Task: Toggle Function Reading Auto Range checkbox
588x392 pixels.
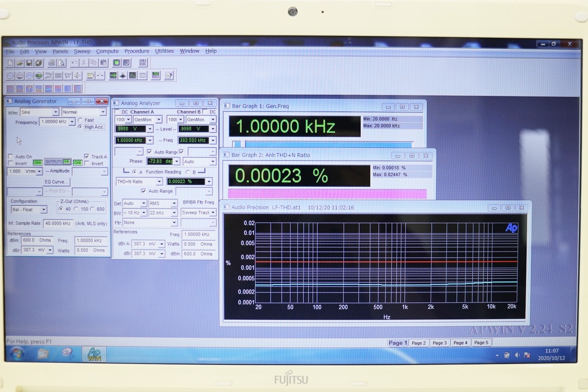Action: [x=143, y=191]
